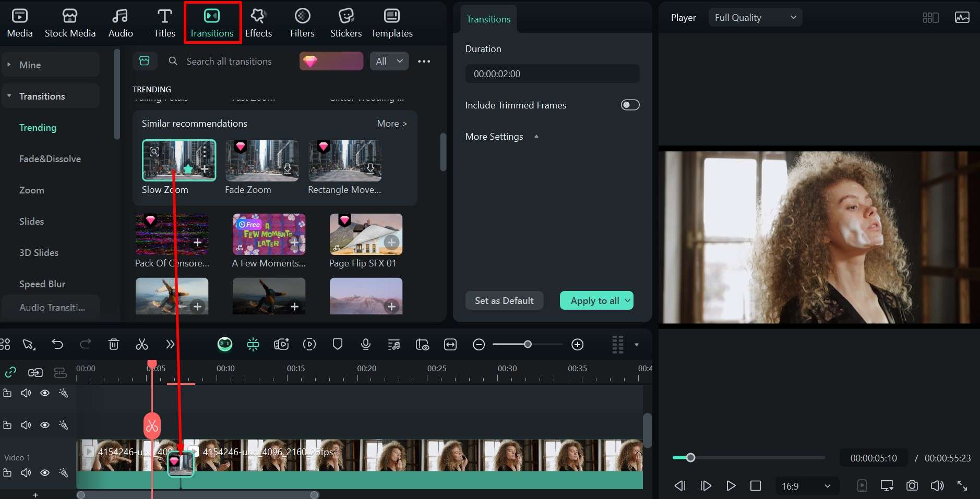Click the redo arrow icon

[x=86, y=344]
